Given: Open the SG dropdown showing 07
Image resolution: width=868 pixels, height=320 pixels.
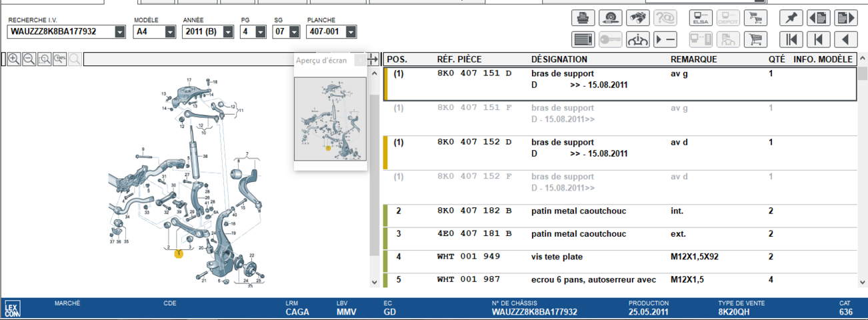Looking at the screenshot, I should pyautogui.click(x=295, y=31).
